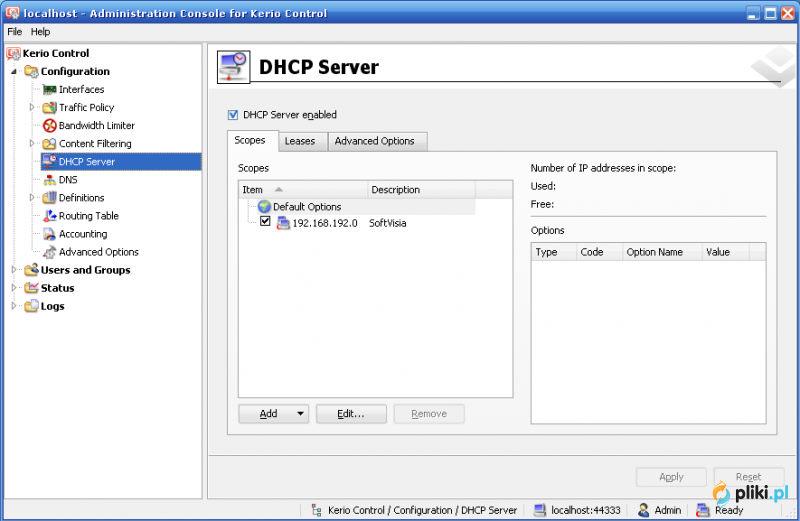The height and width of the screenshot is (521, 800).
Task: Click the Bandwidth Limiter red icon
Action: click(49, 126)
